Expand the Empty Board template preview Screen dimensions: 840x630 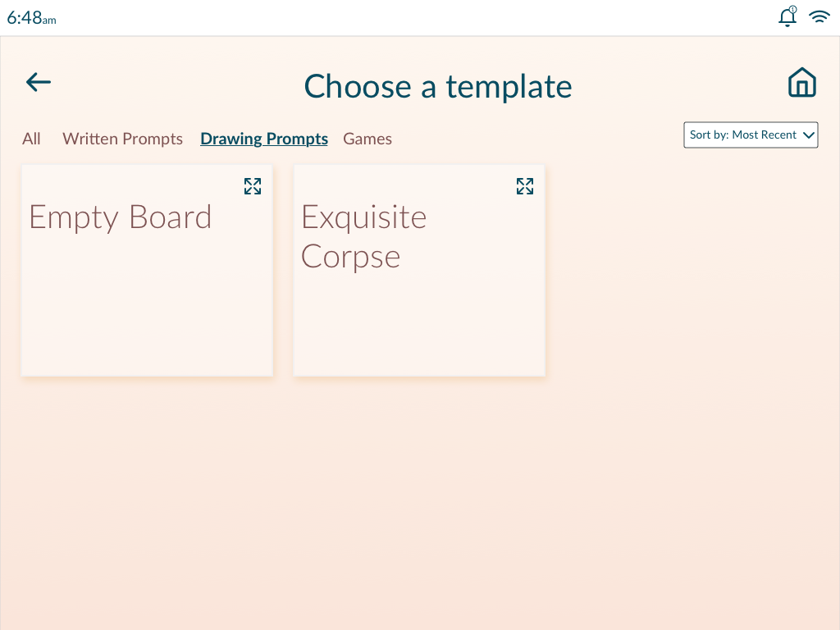253,186
